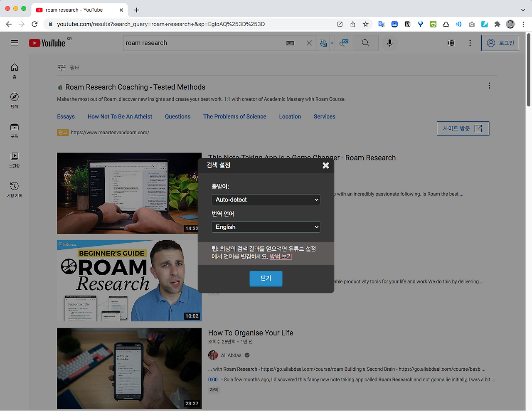Reload the page
Image resolution: width=532 pixels, height=419 pixels.
coord(35,24)
